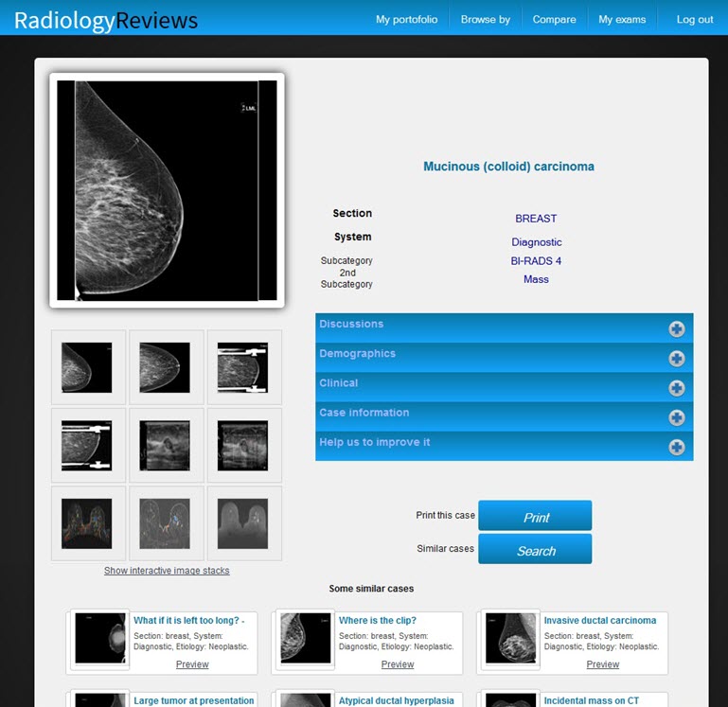728x707 pixels.
Task: Select the compression view thumbnail in the top row
Action: pyautogui.click(x=242, y=367)
